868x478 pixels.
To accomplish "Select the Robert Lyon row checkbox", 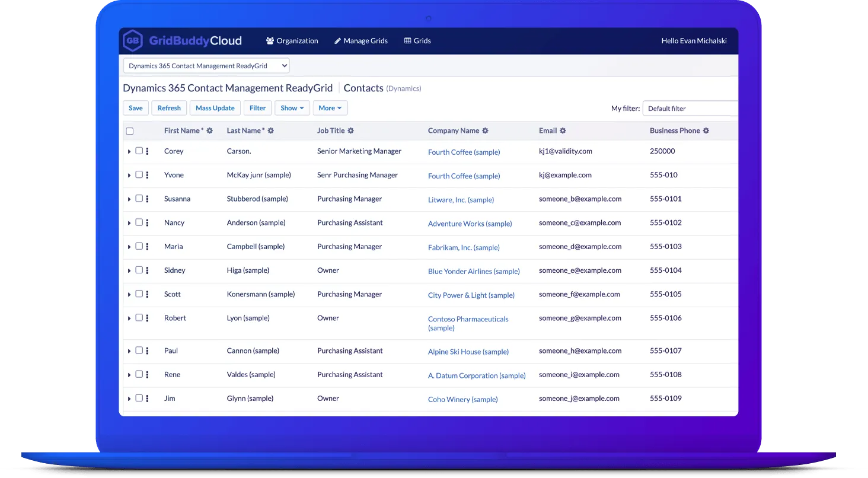I will click(x=139, y=317).
